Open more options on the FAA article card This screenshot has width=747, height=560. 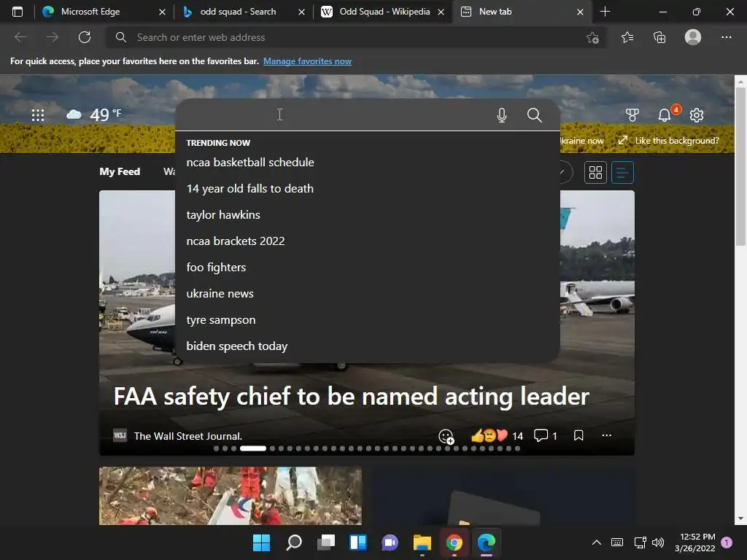click(606, 435)
